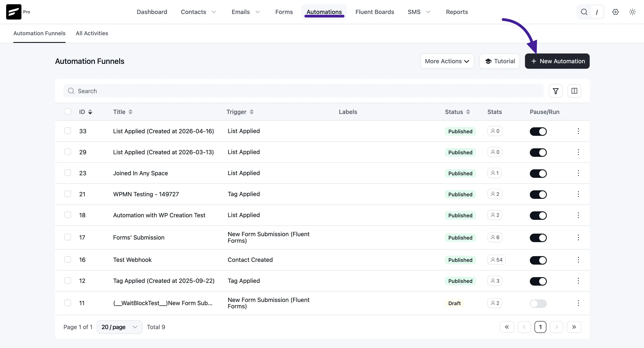Open three-dot menu for Forms' Submission
The height and width of the screenshot is (348, 644).
(578, 237)
